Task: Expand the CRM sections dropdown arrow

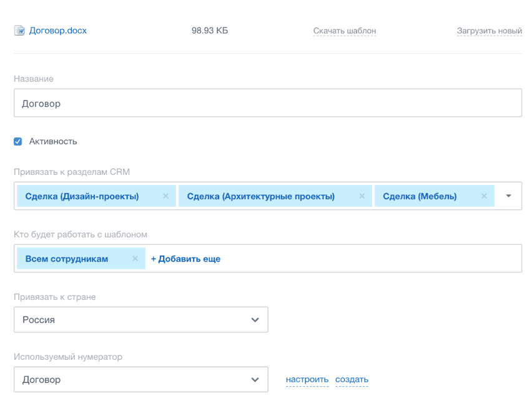Action: tap(508, 196)
